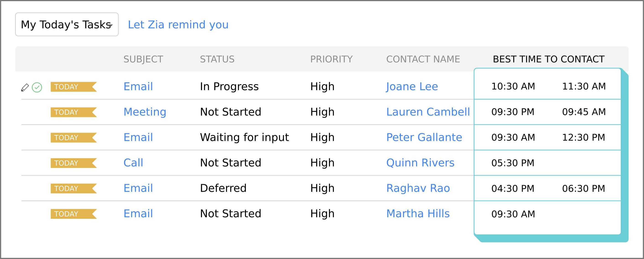Image resolution: width=644 pixels, height=259 pixels.
Task: Click TODAY tag on Martha Hills row
Action: [73, 214]
